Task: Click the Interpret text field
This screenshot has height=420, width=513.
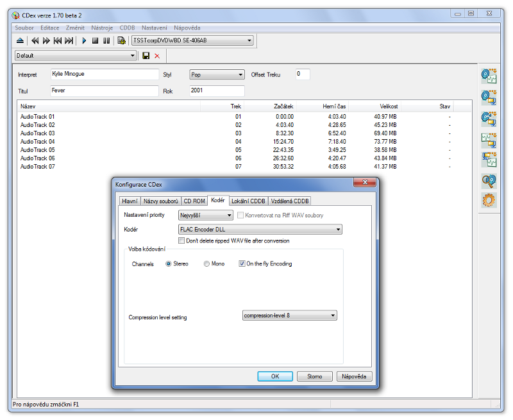Action: (x=104, y=74)
